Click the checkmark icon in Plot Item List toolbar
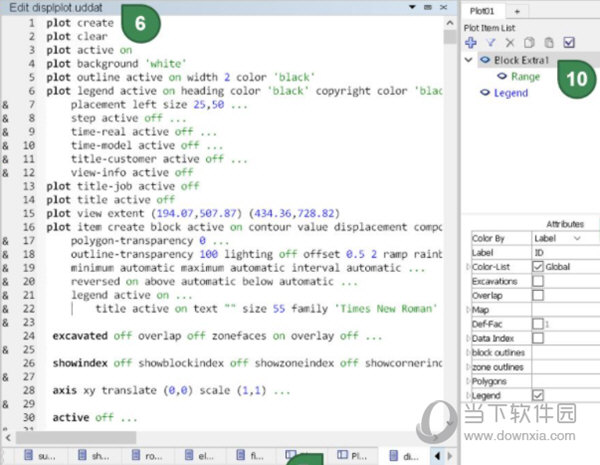 tap(569, 42)
